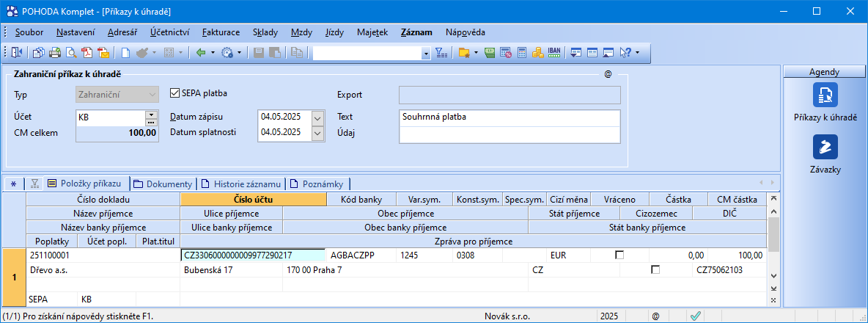This screenshot has height=323, width=868.
Task: Switch to the Historie záznamu tab
Action: coord(243,184)
